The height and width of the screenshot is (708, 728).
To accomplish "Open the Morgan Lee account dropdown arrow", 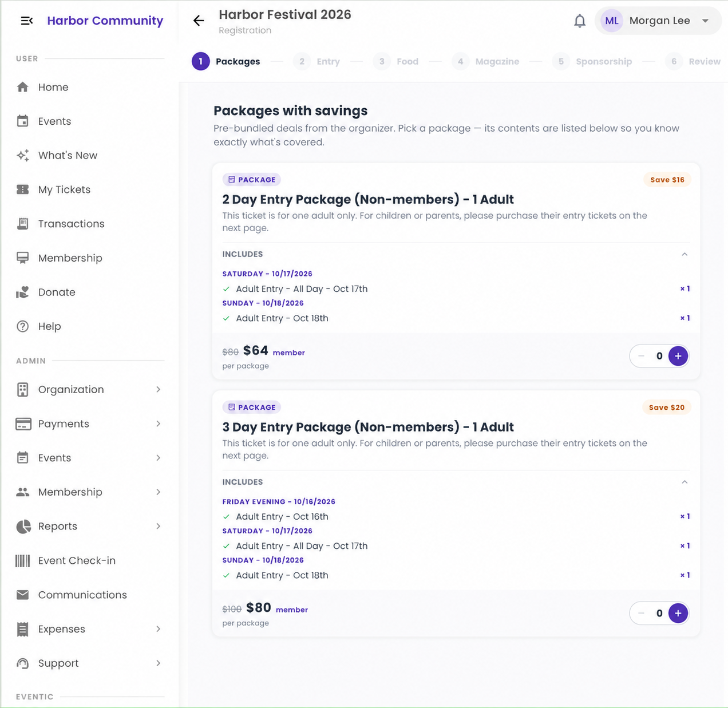I will point(706,21).
